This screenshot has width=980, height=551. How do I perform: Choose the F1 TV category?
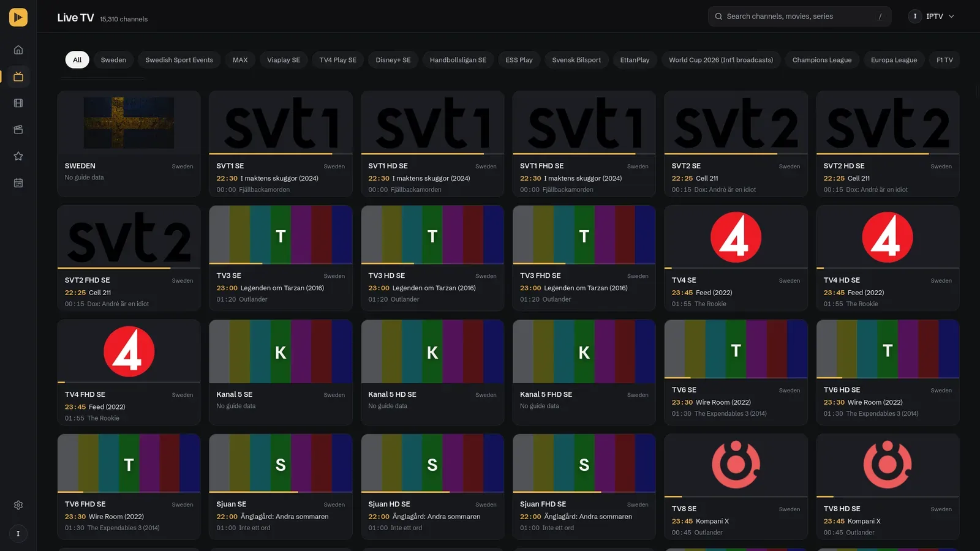[944, 60]
